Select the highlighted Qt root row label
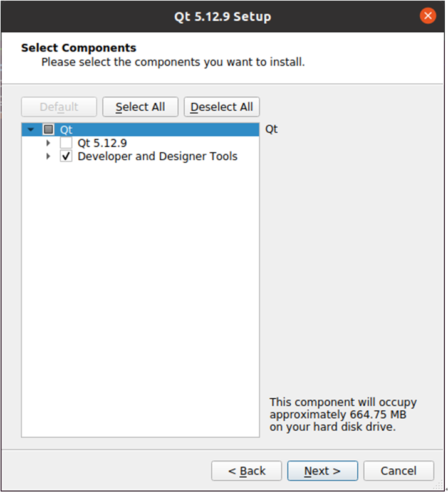Screen dimensions: 448x494 pos(66,130)
